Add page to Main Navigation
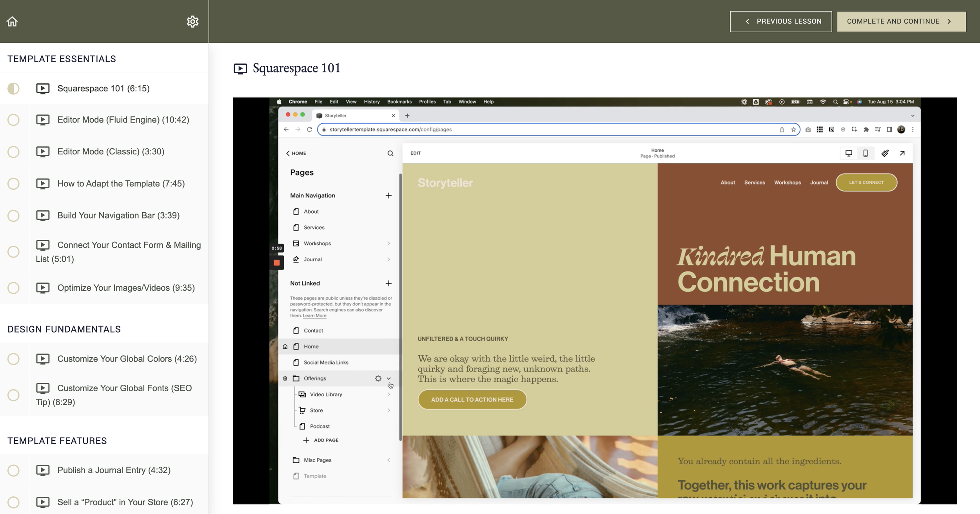 [x=388, y=195]
